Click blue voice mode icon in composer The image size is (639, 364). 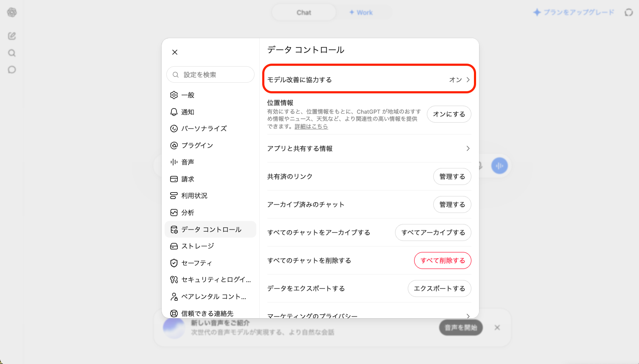pyautogui.click(x=499, y=166)
